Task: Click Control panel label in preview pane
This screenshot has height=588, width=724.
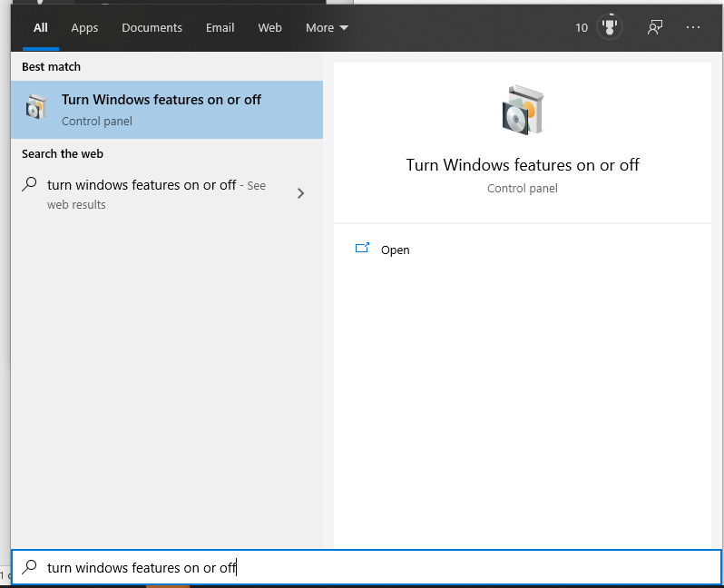Action: click(523, 189)
